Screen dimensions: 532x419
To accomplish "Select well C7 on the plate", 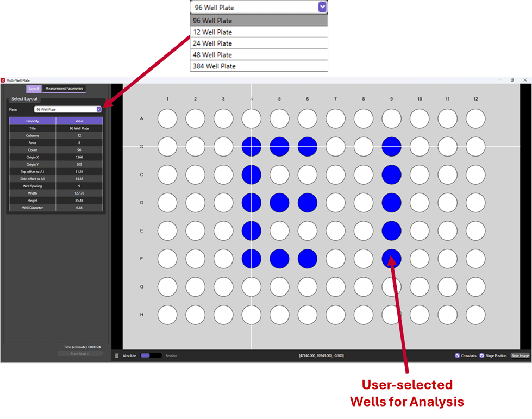I will (x=335, y=175).
